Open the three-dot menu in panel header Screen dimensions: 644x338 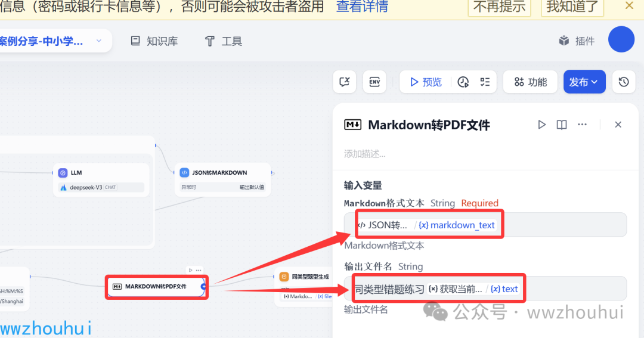click(x=582, y=124)
